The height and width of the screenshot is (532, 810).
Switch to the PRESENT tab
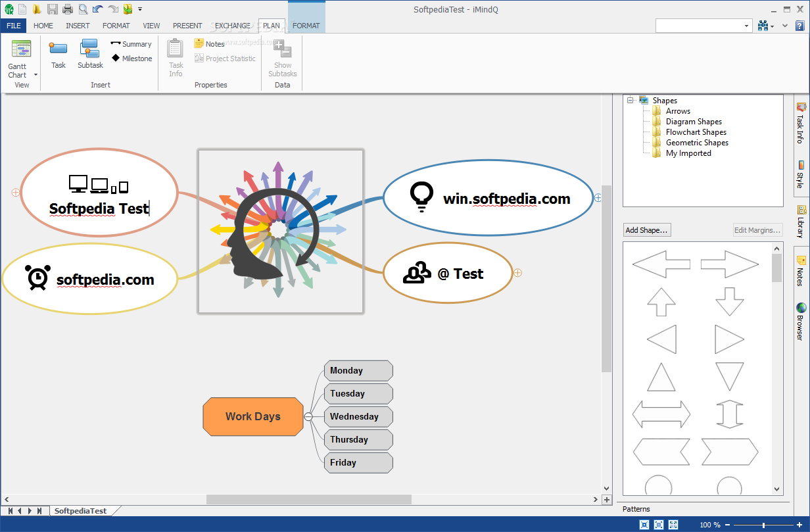[x=187, y=26]
